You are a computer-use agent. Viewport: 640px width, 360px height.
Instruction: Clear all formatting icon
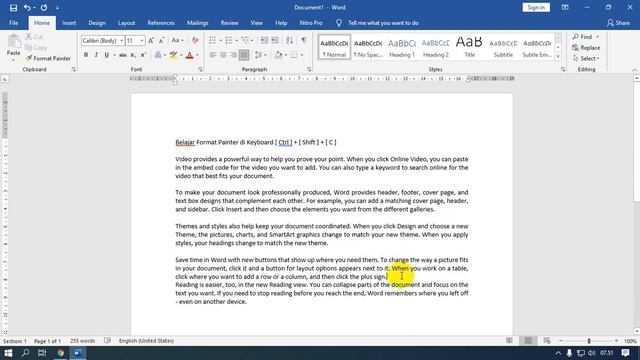pos(195,40)
